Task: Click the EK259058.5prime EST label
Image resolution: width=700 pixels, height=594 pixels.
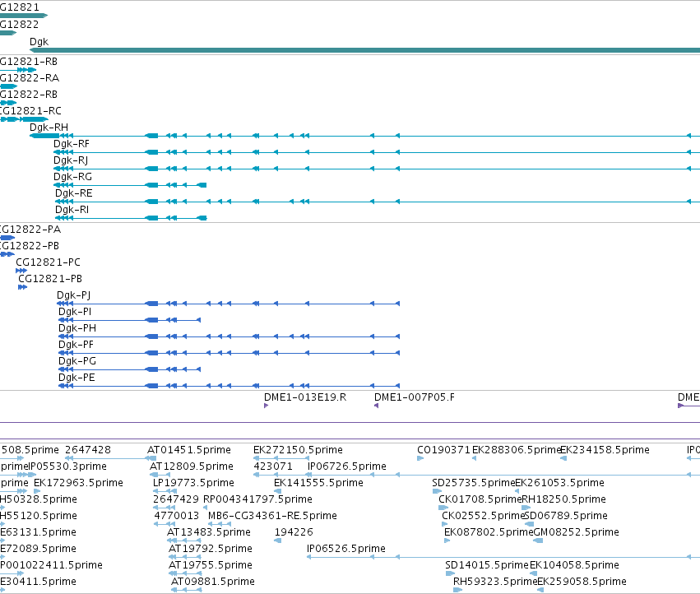Action: pos(582,582)
